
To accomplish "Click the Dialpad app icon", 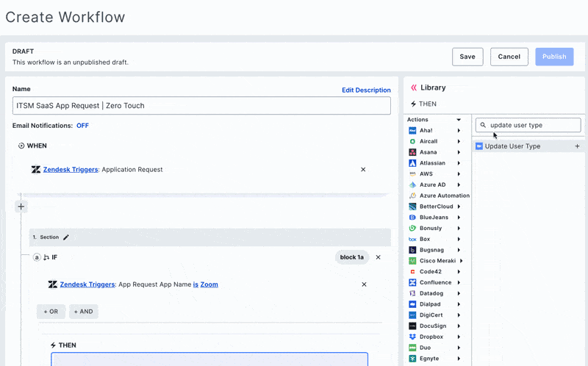I will pyautogui.click(x=412, y=304).
